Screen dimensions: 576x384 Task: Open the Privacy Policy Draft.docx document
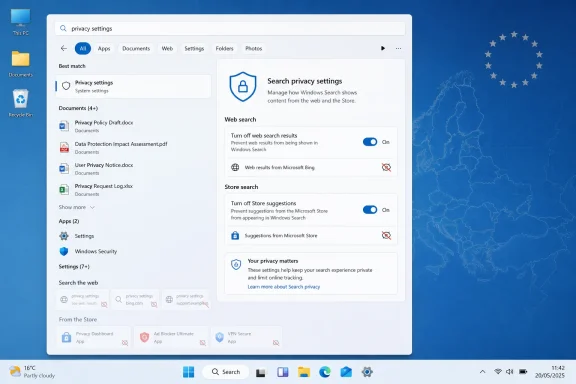(133, 126)
